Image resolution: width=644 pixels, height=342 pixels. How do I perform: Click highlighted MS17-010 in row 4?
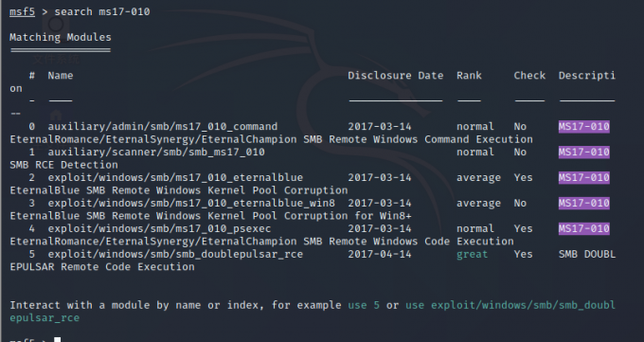click(x=583, y=228)
